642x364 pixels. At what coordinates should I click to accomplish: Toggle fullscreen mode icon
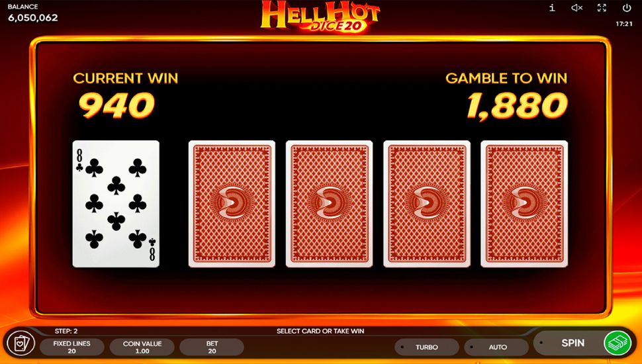602,8
